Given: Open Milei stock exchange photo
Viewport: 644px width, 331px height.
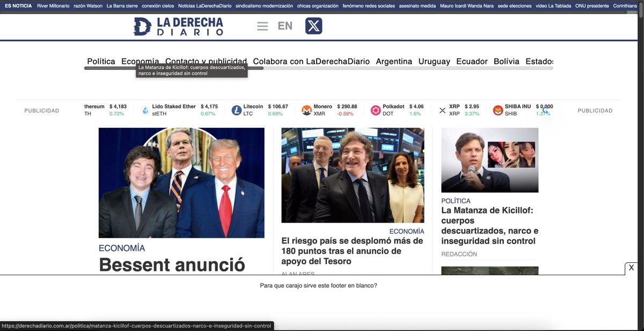Looking at the screenshot, I should coord(353,175).
